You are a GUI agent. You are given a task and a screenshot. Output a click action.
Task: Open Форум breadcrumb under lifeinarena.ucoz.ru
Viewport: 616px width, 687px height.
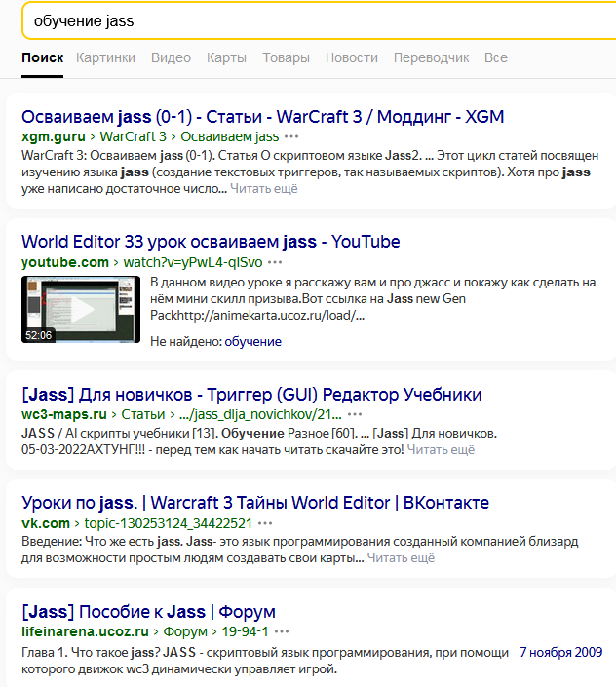185,631
